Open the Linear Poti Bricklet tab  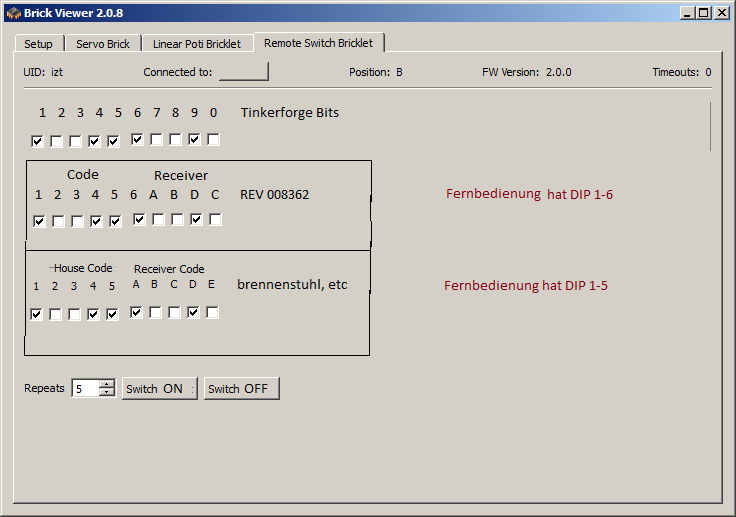pos(197,44)
